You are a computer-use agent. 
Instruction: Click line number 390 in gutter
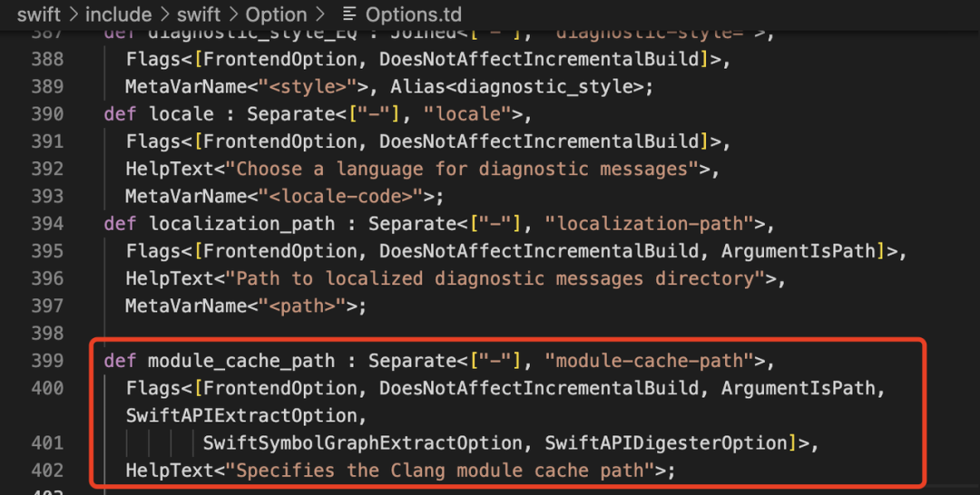47,113
